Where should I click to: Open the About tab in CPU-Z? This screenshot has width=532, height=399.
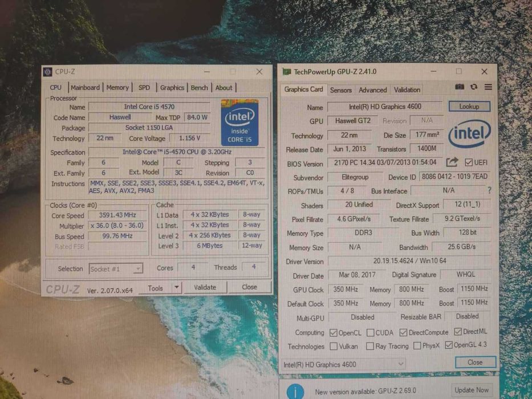(x=224, y=88)
